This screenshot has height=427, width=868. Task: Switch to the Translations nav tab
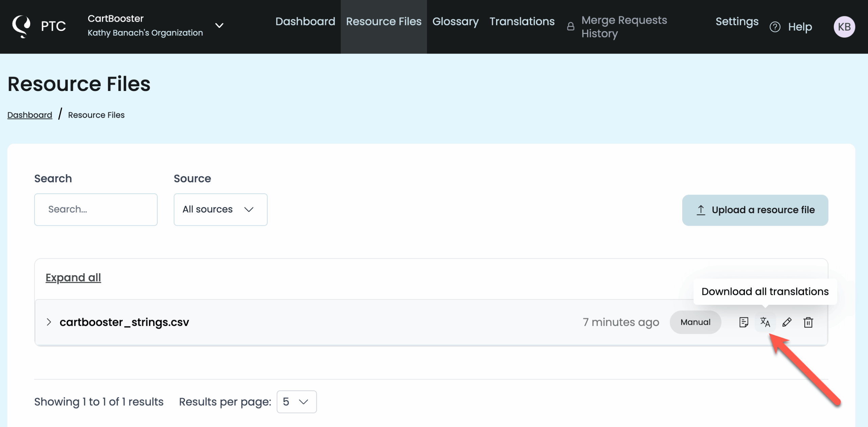click(x=522, y=21)
